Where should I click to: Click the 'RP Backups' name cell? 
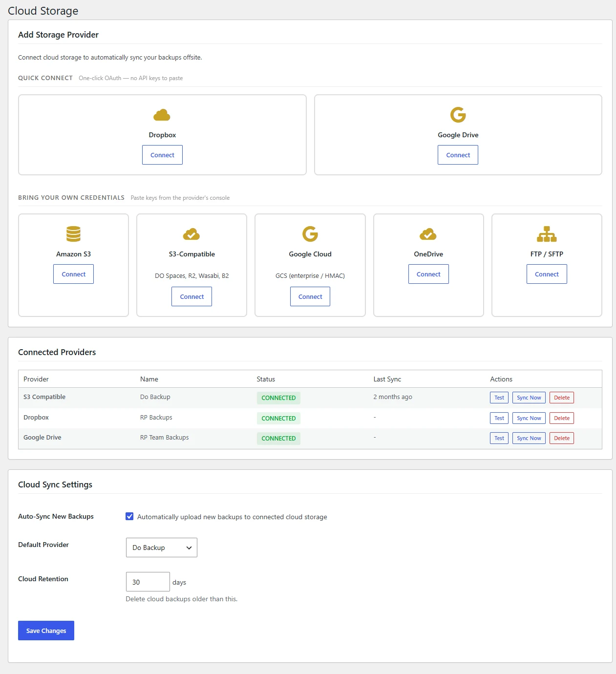[x=156, y=417]
